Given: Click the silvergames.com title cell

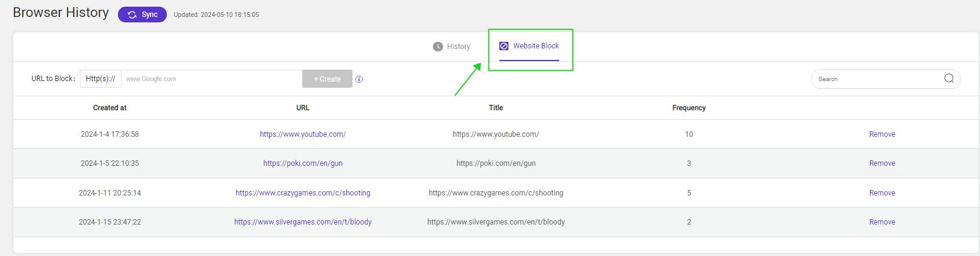Looking at the screenshot, I should (x=496, y=222).
